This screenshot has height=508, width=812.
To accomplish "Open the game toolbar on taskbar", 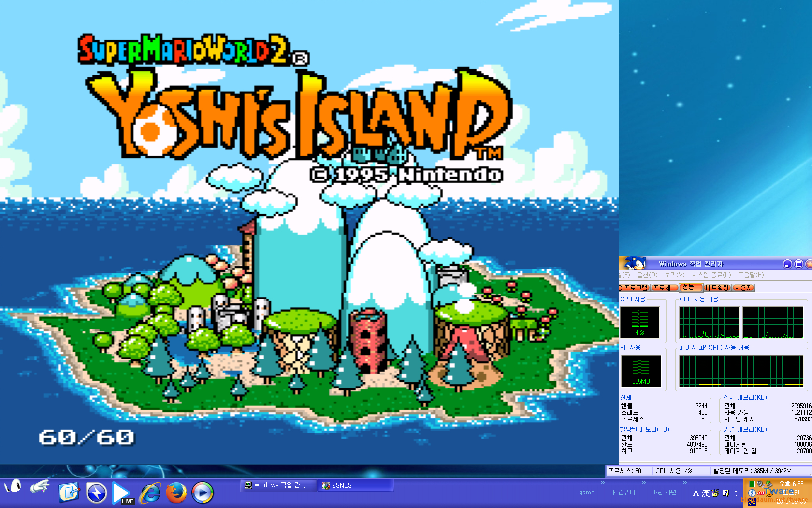I will 587,492.
